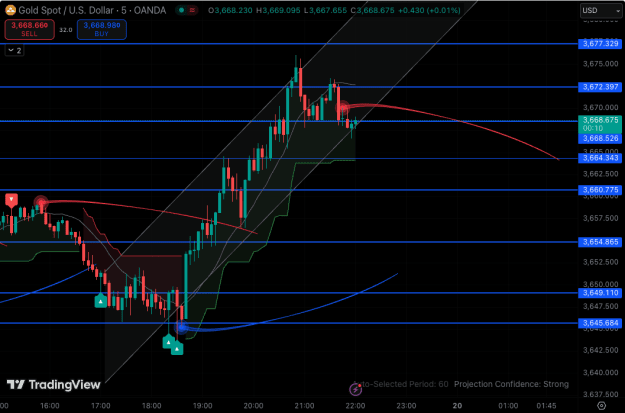Viewport: 625px width, 413px height.
Task: Click the blue pivot circle at the low
Action: [x=182, y=328]
